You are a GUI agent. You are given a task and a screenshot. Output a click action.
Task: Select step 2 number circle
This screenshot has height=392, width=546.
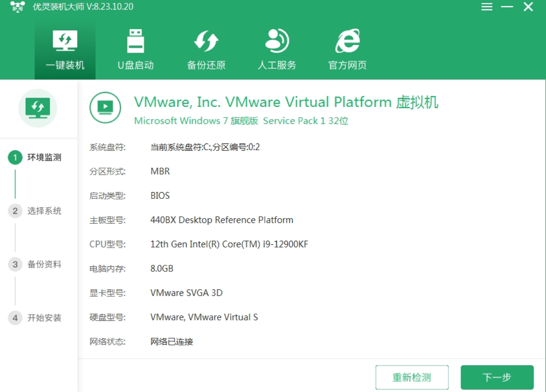pos(15,211)
